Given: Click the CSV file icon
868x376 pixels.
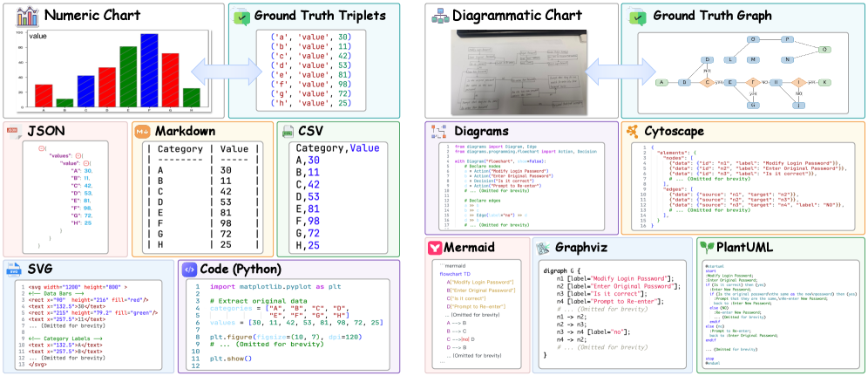Looking at the screenshot, I should tap(288, 132).
